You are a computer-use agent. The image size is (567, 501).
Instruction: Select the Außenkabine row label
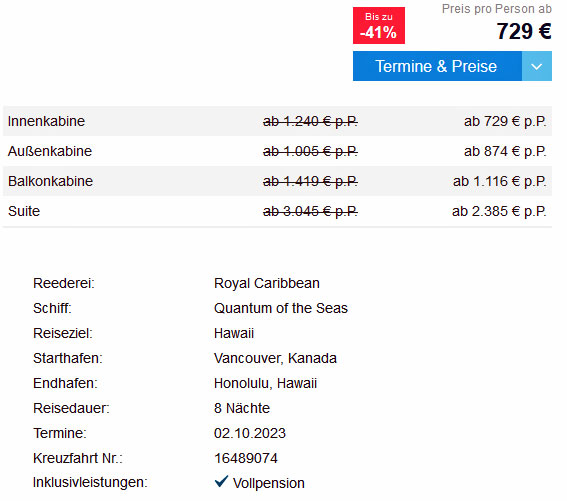[50, 151]
